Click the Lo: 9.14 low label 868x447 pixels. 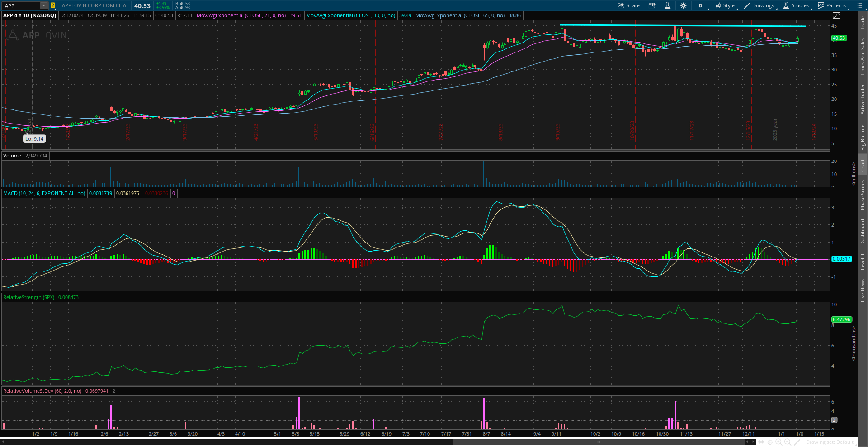34,139
